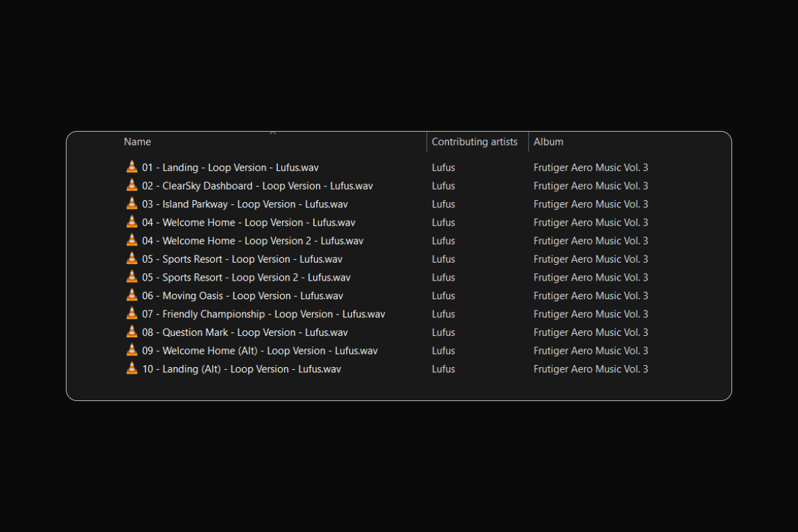
Task: Select 03 - Island Parkway - Loop Version - Lufus.wav
Action: [245, 204]
